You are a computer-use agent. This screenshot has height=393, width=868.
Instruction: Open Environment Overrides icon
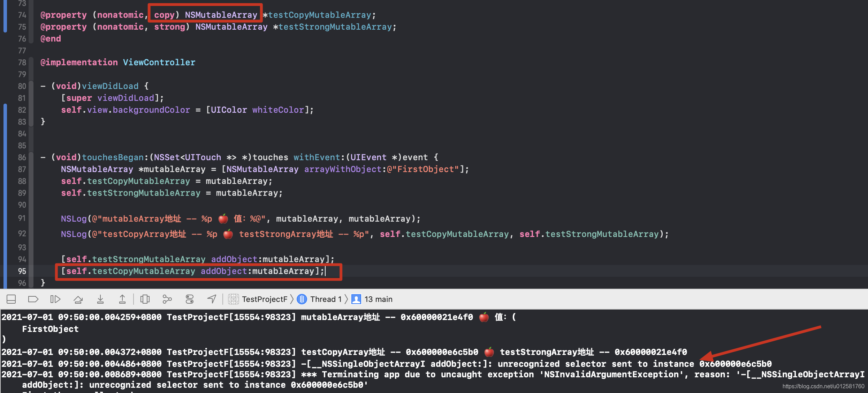[x=190, y=299]
